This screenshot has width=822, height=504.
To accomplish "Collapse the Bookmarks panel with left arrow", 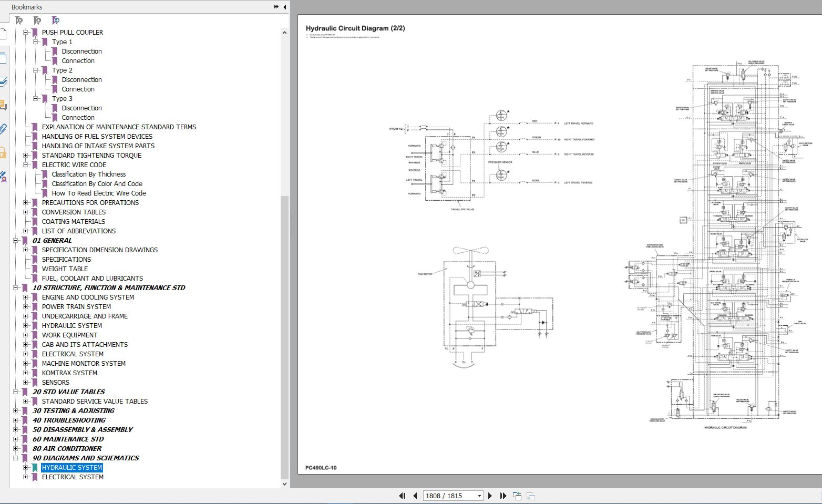I will click(x=284, y=7).
